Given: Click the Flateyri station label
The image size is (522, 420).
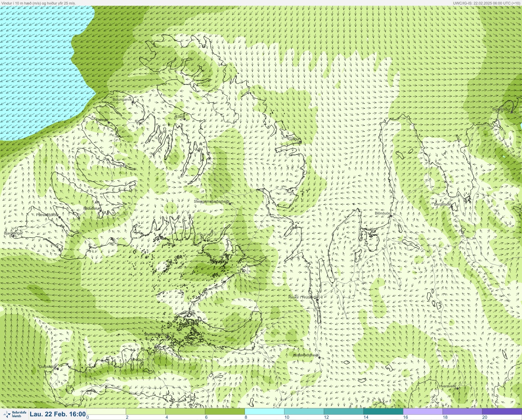Looking at the screenshot, I should [102, 120].
